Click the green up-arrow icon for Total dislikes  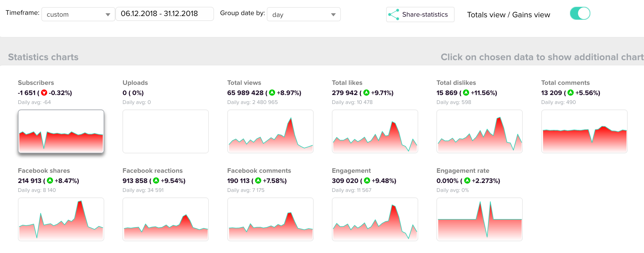(x=466, y=93)
